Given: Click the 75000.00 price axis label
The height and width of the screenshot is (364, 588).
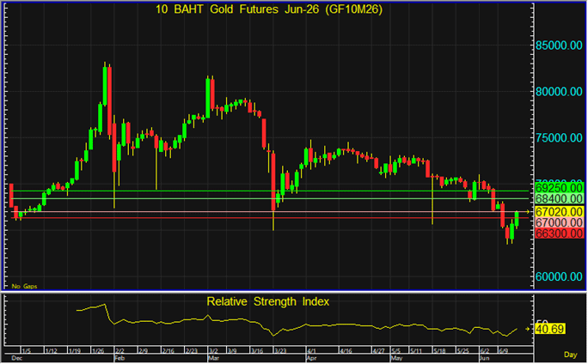Looking at the screenshot, I should tap(559, 138).
